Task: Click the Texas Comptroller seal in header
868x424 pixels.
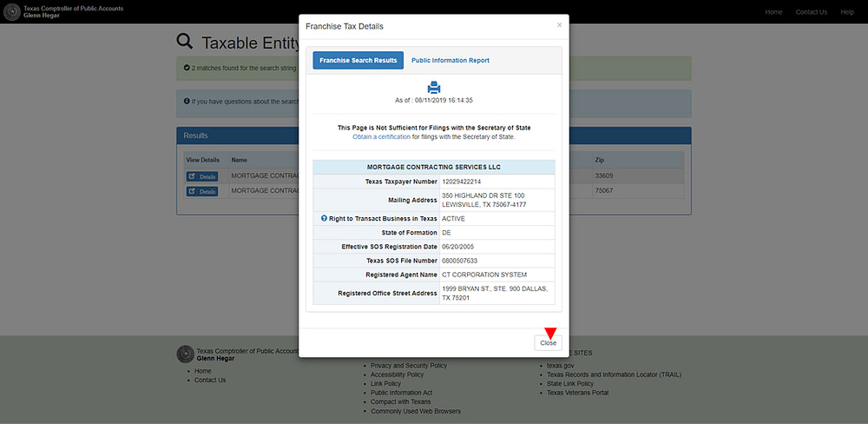Action: point(12,11)
